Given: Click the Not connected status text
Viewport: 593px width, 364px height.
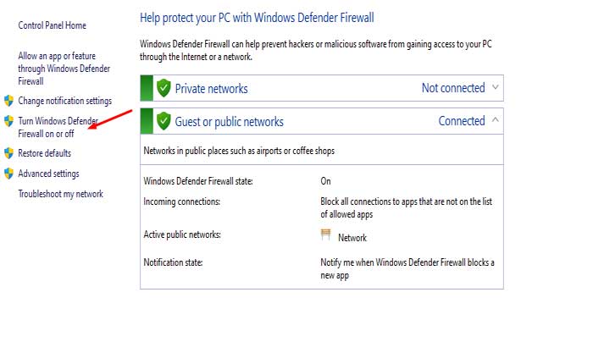Looking at the screenshot, I should click(x=453, y=88).
